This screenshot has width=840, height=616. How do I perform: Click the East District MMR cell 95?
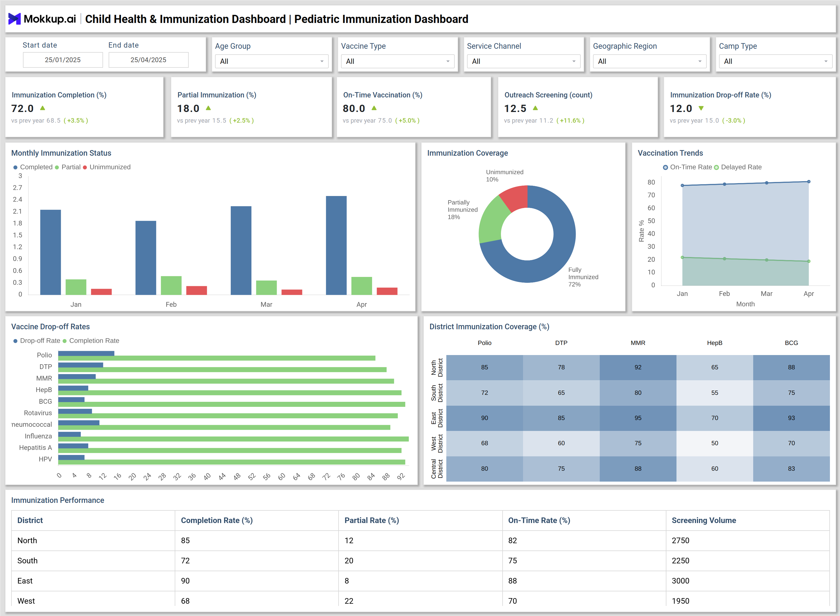click(x=638, y=418)
